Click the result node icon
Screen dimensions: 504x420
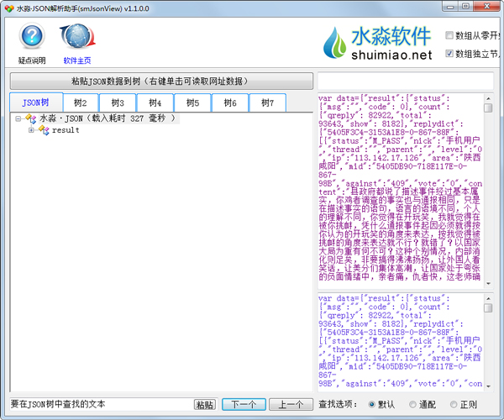point(44,130)
